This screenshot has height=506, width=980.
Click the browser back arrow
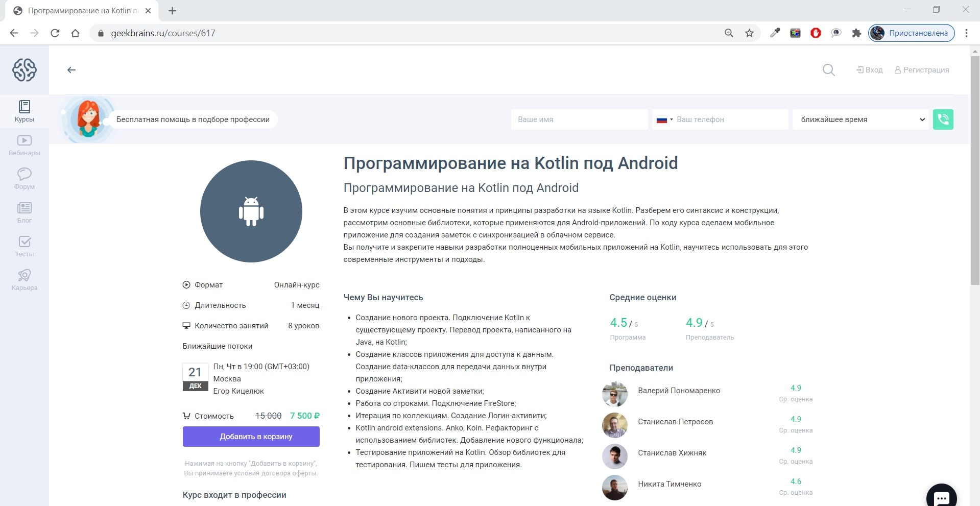point(14,33)
